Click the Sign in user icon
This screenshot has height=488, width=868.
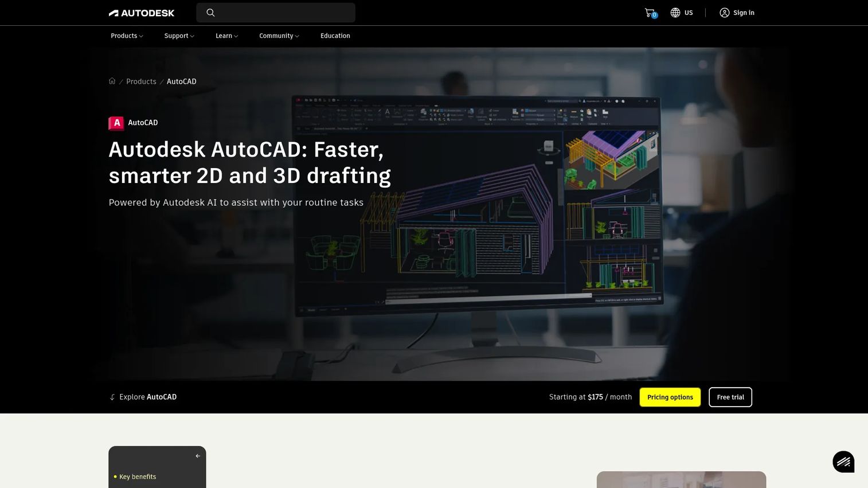click(725, 13)
